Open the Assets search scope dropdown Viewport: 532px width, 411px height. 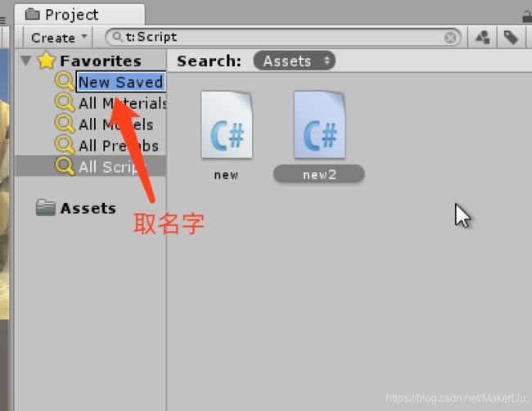[294, 61]
